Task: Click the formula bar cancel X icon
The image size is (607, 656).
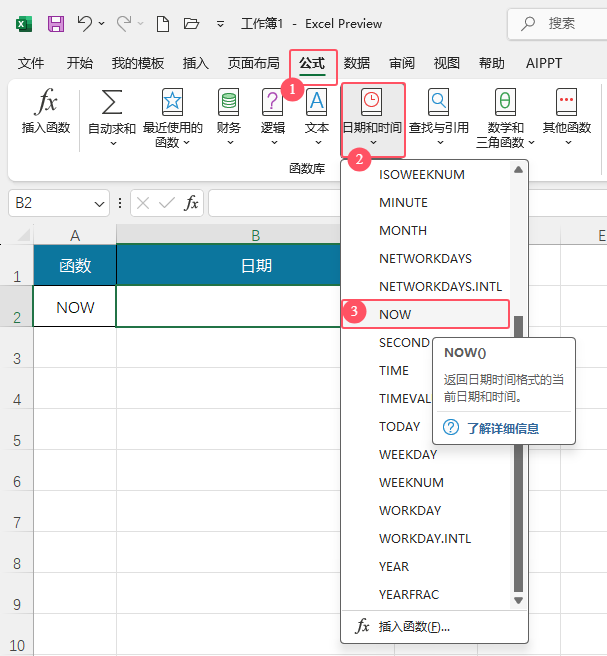Action: tap(143, 203)
